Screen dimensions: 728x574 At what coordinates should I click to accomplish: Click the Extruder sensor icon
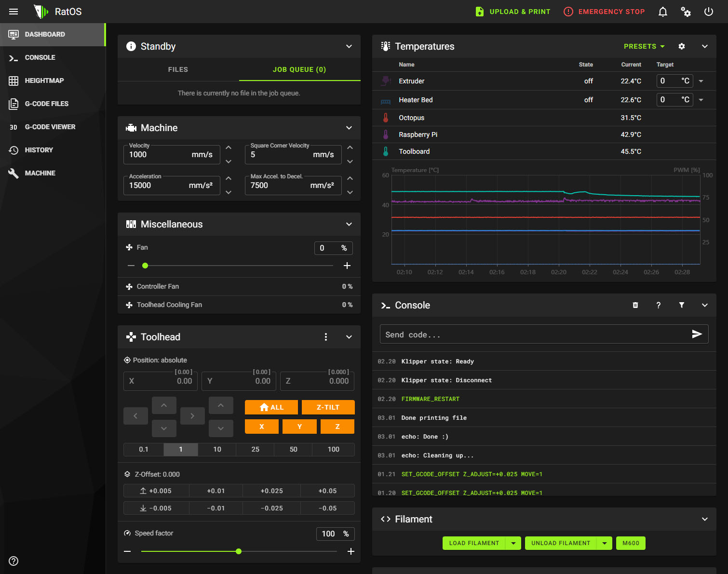point(386,81)
